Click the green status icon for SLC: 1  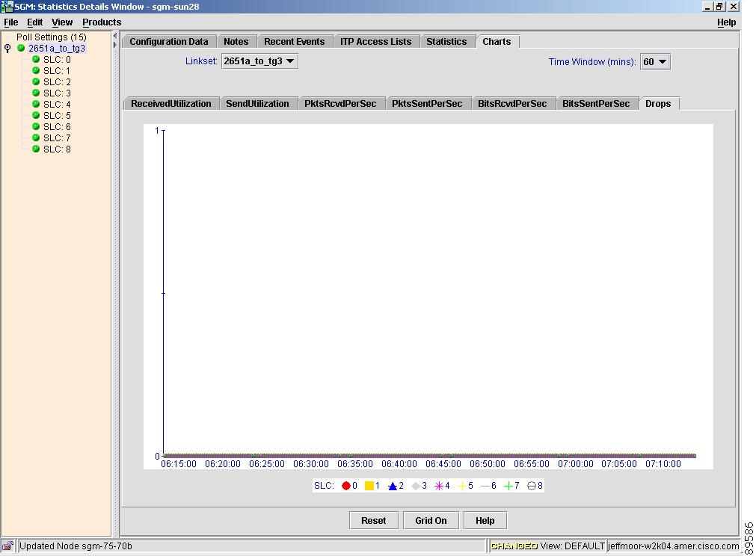click(36, 70)
